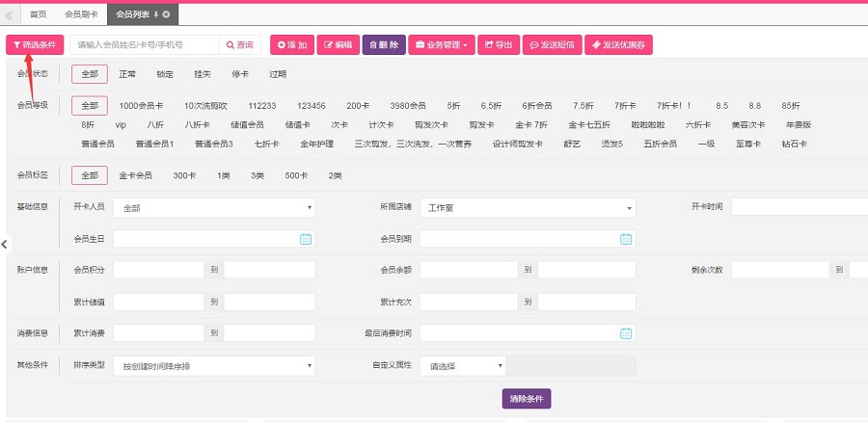Click the 发送优惠券 button
This screenshot has width=868, height=422.
click(x=618, y=44)
